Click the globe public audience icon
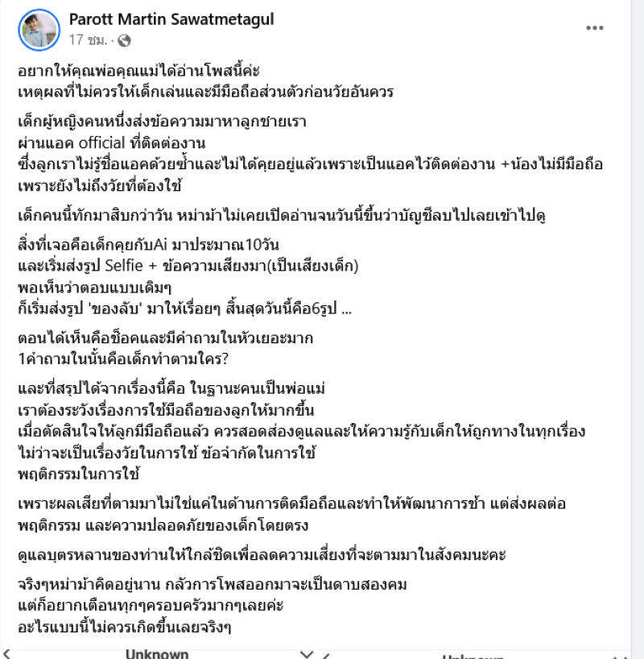This screenshot has width=644, height=659. coord(124,40)
